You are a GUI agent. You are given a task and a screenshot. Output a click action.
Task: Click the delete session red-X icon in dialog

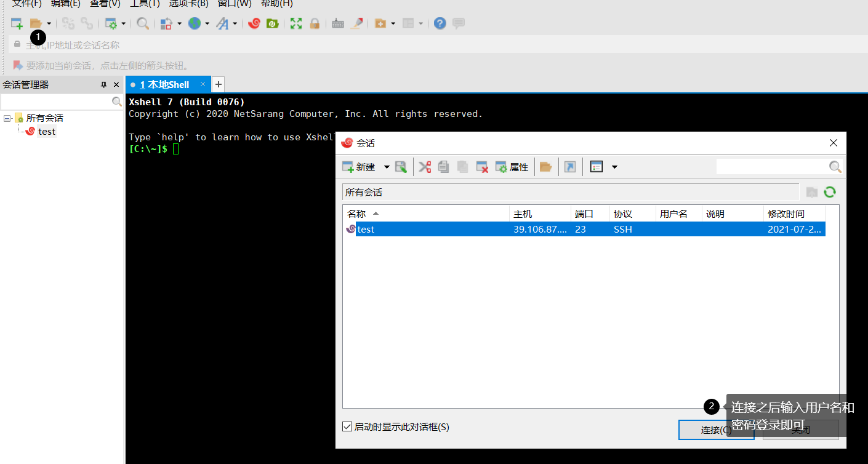[482, 167]
